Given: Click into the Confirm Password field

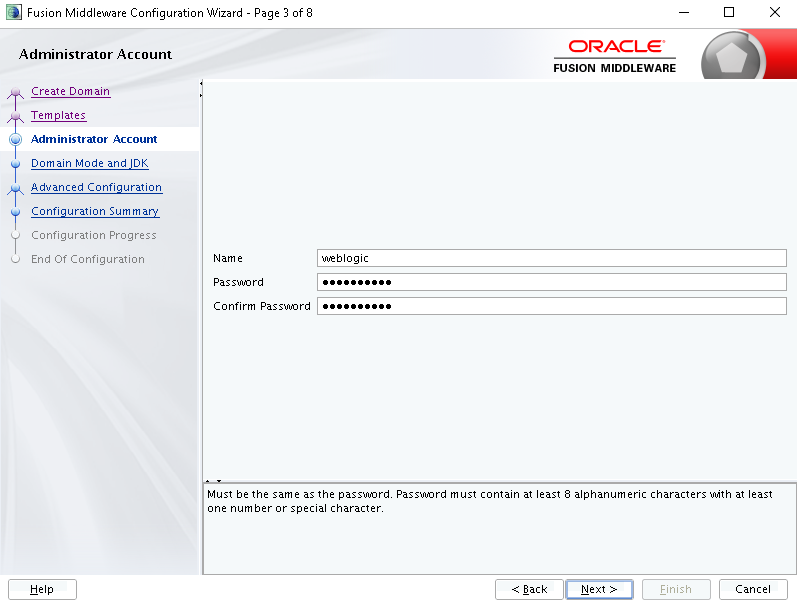Looking at the screenshot, I should coord(551,306).
